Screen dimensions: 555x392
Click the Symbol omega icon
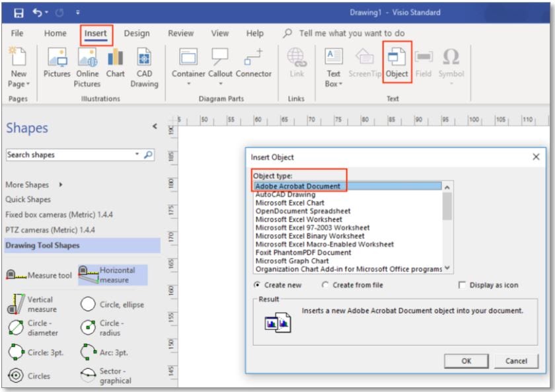point(451,57)
